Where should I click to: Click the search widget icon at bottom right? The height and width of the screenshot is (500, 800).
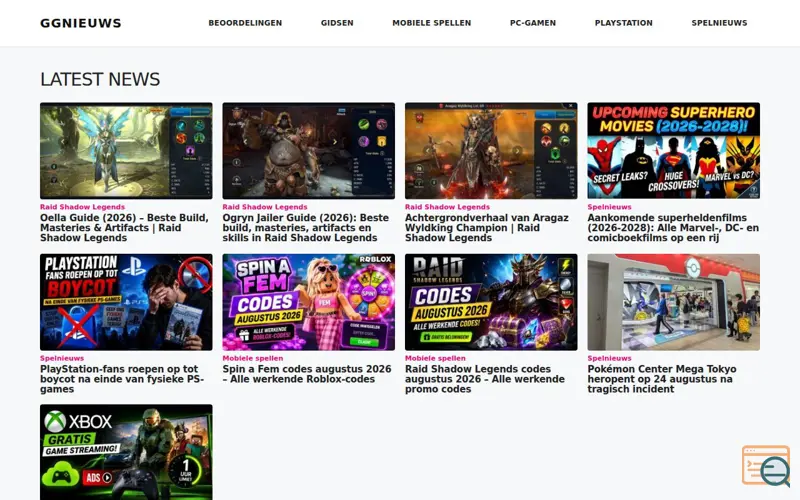(x=766, y=466)
